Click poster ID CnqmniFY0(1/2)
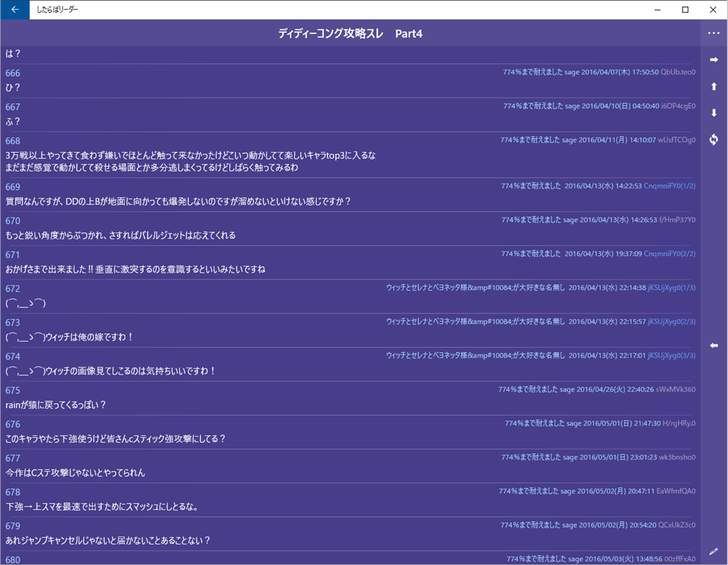 tap(669, 186)
